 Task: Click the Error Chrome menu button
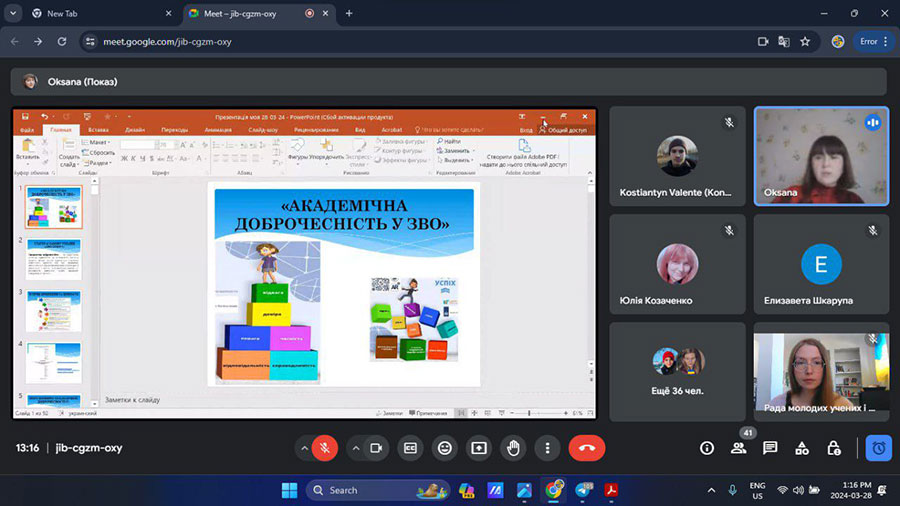point(874,41)
